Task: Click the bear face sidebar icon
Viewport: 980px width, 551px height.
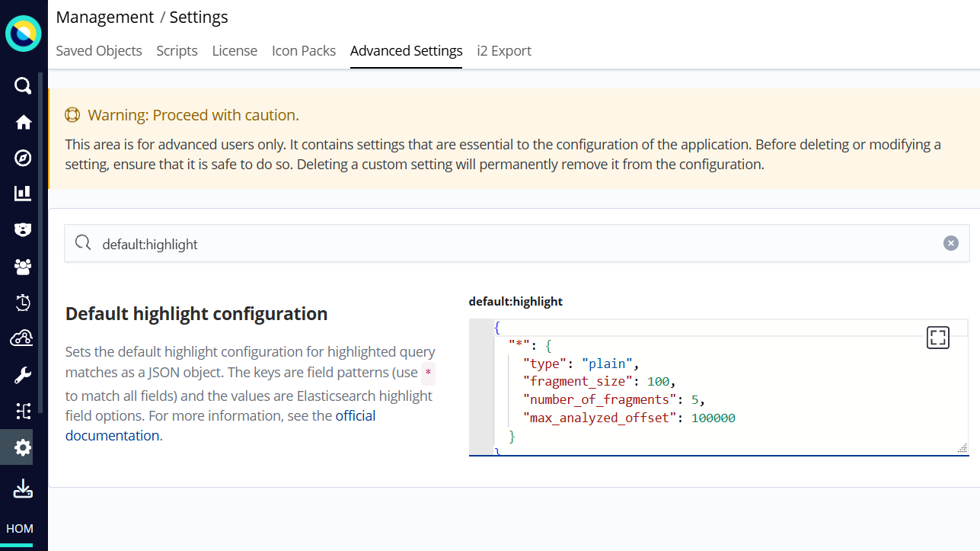Action: pos(23,229)
